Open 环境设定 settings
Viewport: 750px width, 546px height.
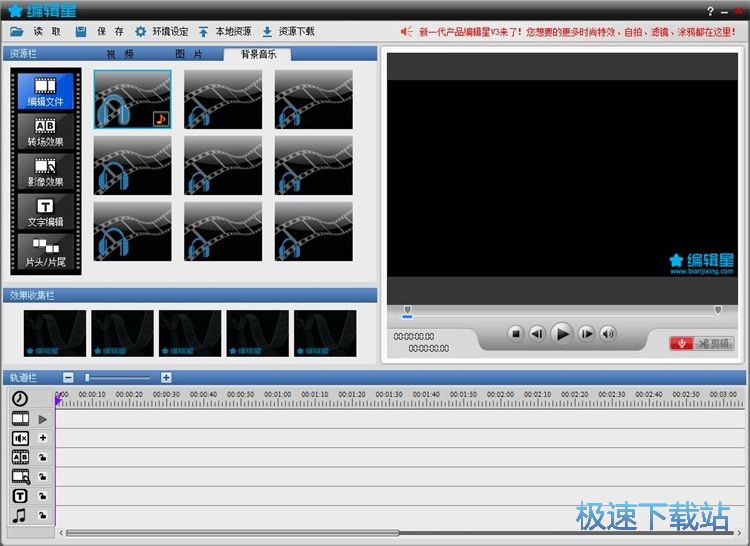(161, 32)
